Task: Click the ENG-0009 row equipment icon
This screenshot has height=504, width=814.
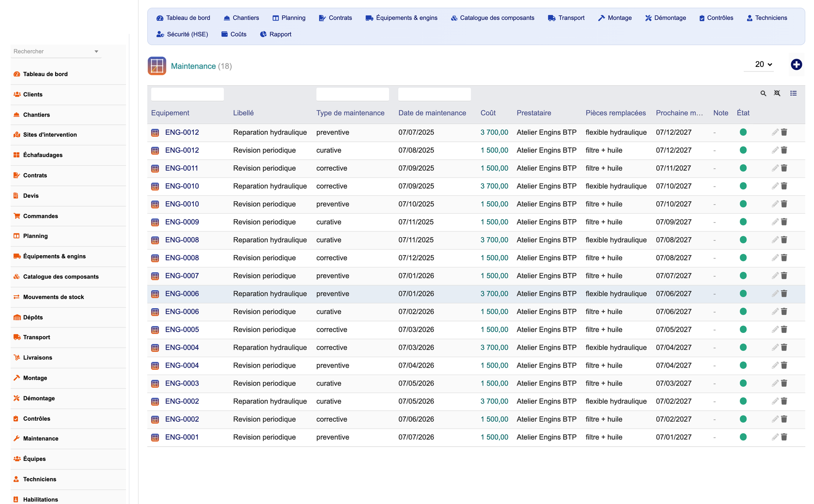Action: (155, 223)
